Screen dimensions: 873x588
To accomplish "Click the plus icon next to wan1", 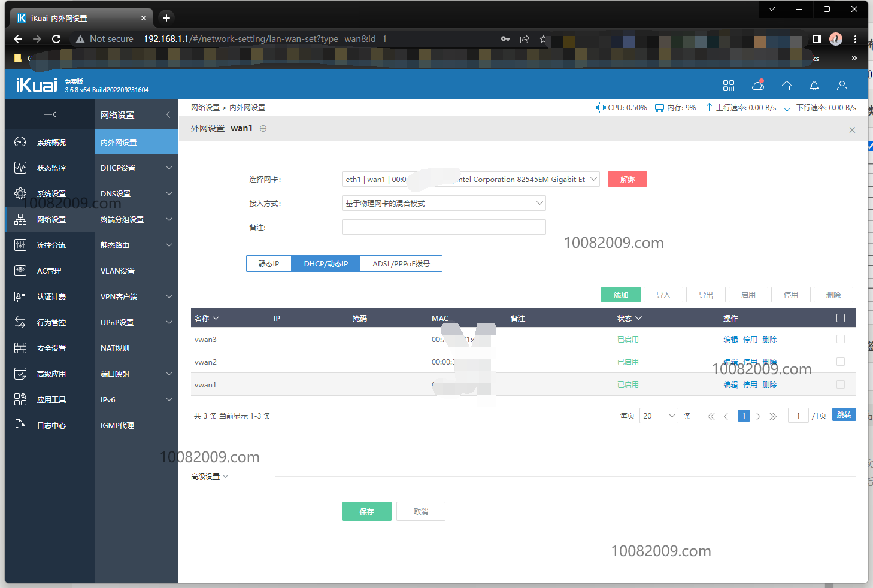I will [263, 128].
